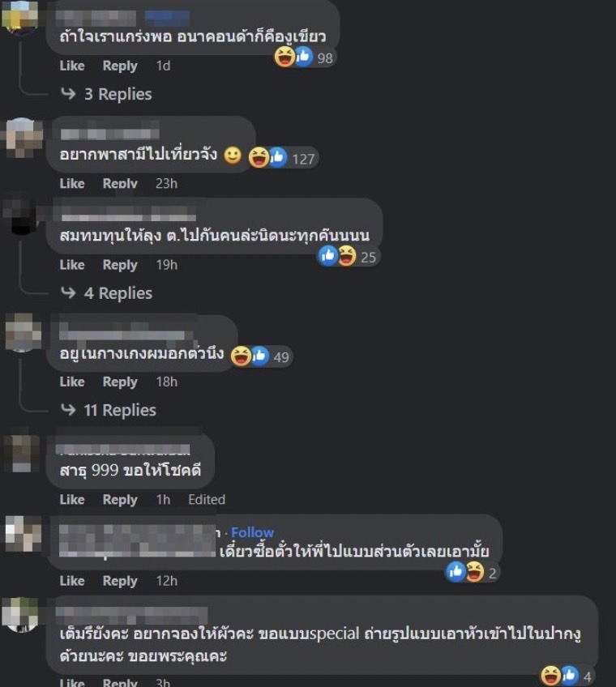Open the reactions badge showing 25
This screenshot has width=616, height=687.
click(x=348, y=256)
